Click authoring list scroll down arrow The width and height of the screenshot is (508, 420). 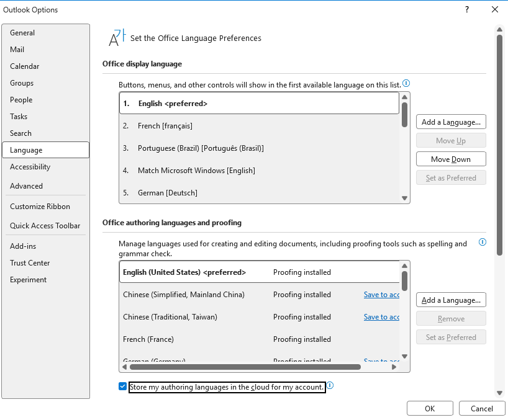(404, 356)
